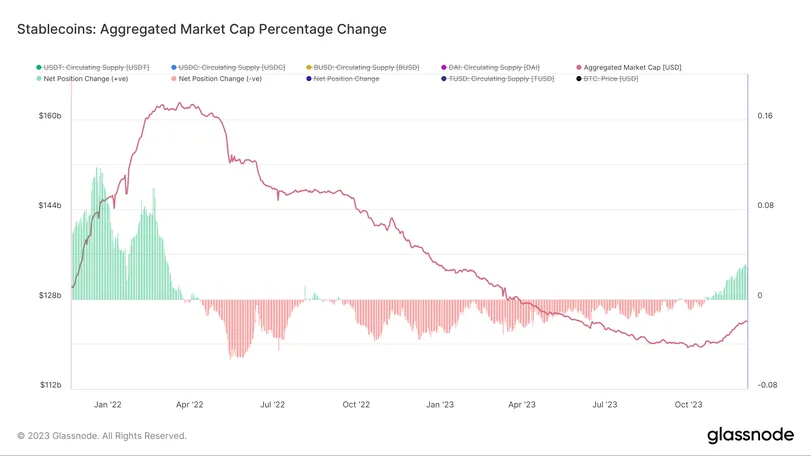Image resolution: width=811 pixels, height=456 pixels.
Task: Click the dark blue TUSD legend dot
Action: coord(444,78)
